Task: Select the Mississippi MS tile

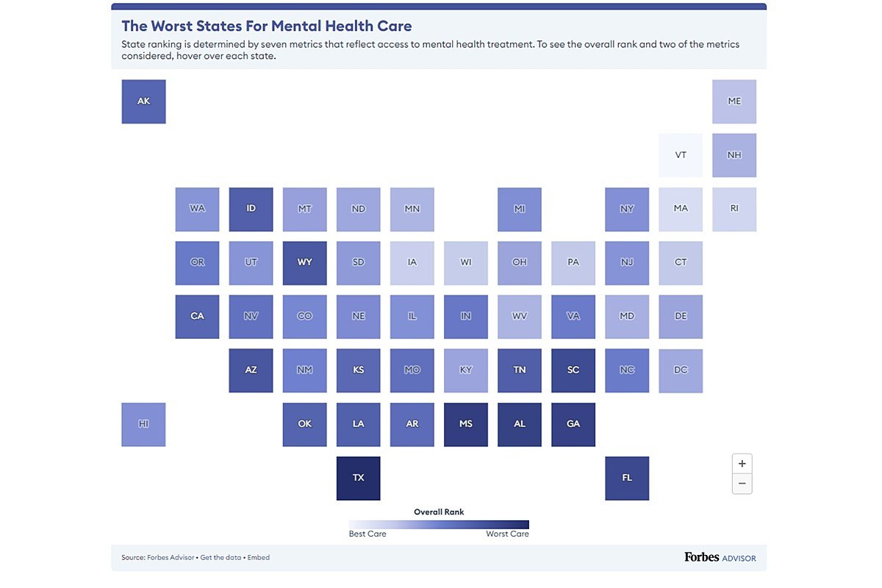Action: point(466,424)
